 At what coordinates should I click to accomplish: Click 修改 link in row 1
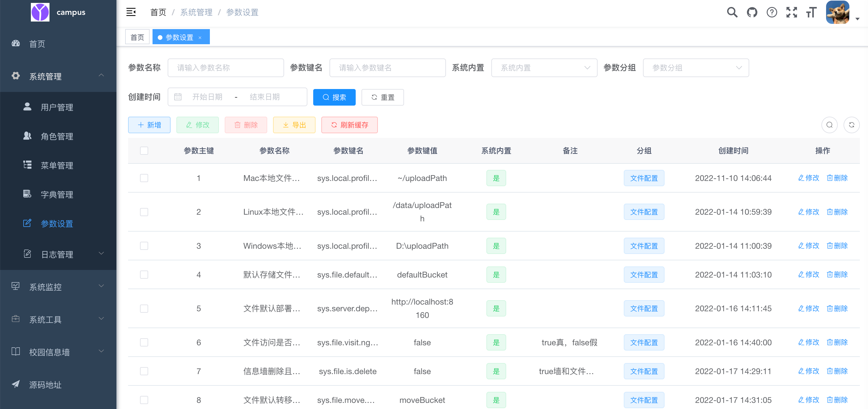808,178
